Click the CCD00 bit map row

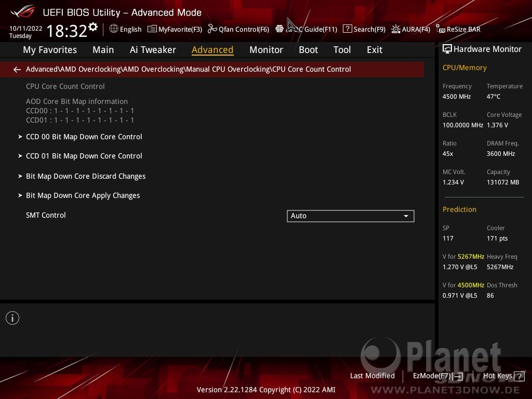pyautogui.click(x=80, y=111)
